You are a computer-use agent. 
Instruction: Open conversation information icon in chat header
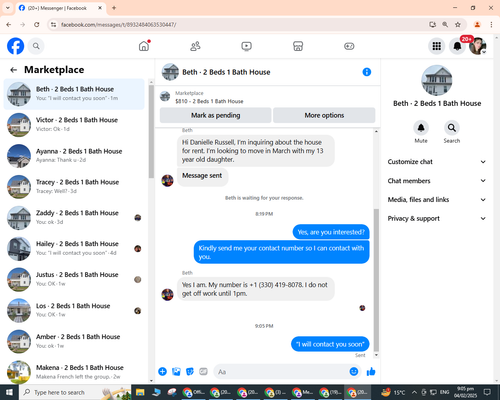(367, 72)
